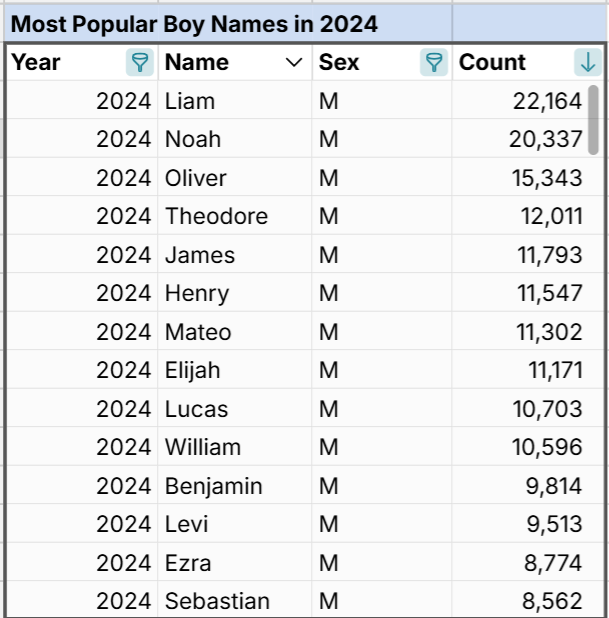Click the vertical scrollbar thumb of the table
This screenshot has height=618, width=609.
[x=593, y=120]
